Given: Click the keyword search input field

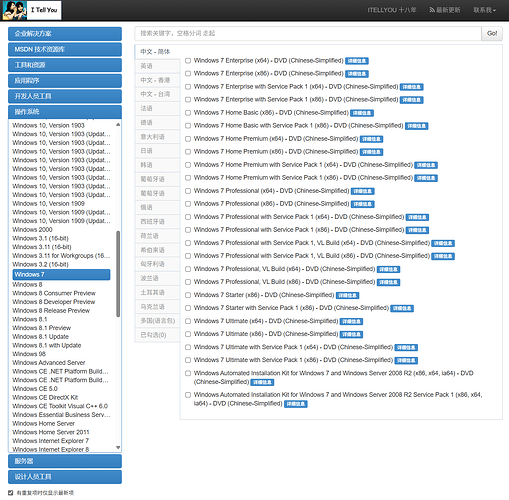Looking at the screenshot, I should [308, 33].
